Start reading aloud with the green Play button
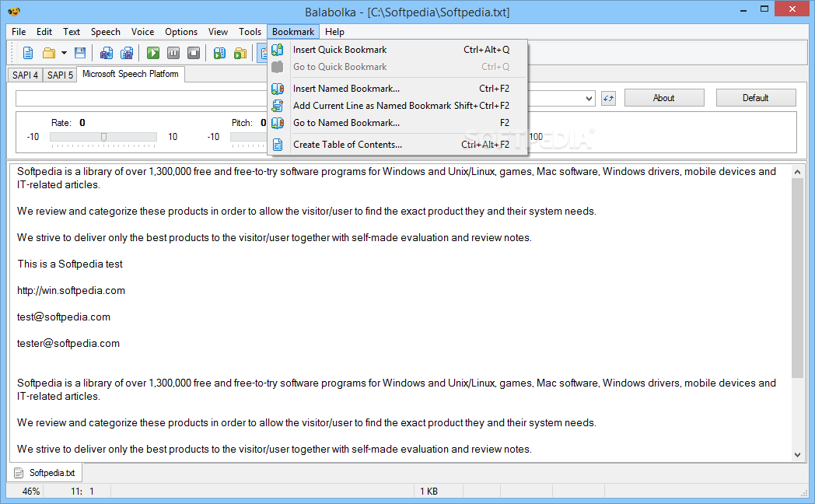The width and height of the screenshot is (815, 504). pos(152,53)
